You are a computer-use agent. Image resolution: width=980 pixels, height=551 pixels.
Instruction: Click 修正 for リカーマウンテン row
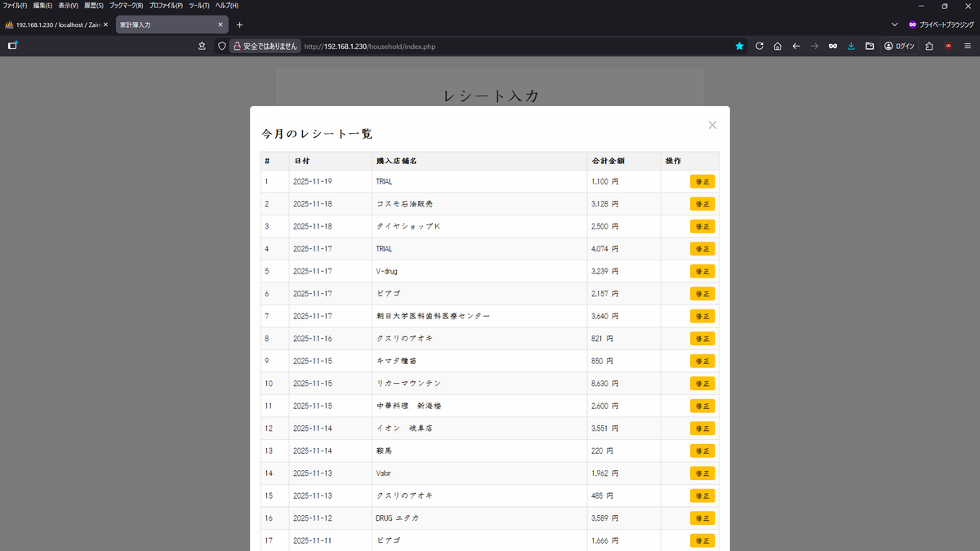pyautogui.click(x=702, y=384)
